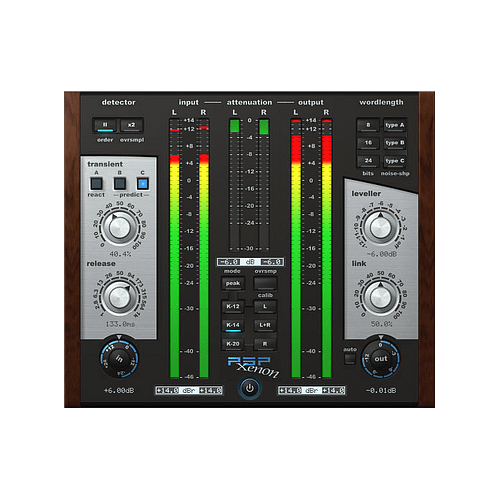This screenshot has width=500, height=500.
Task: Adjust the transient percentage knob
Action: click(x=119, y=227)
